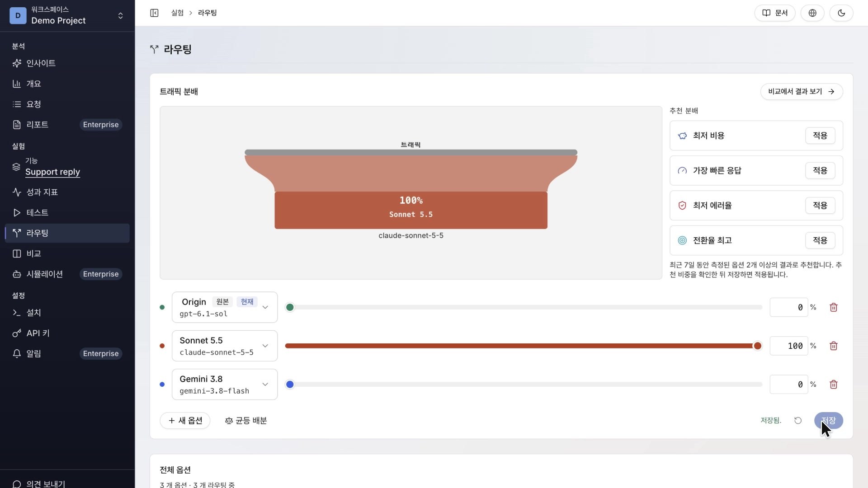Click the 가장 빠른 응답 gauge icon
Image resolution: width=868 pixels, height=488 pixels.
(682, 170)
